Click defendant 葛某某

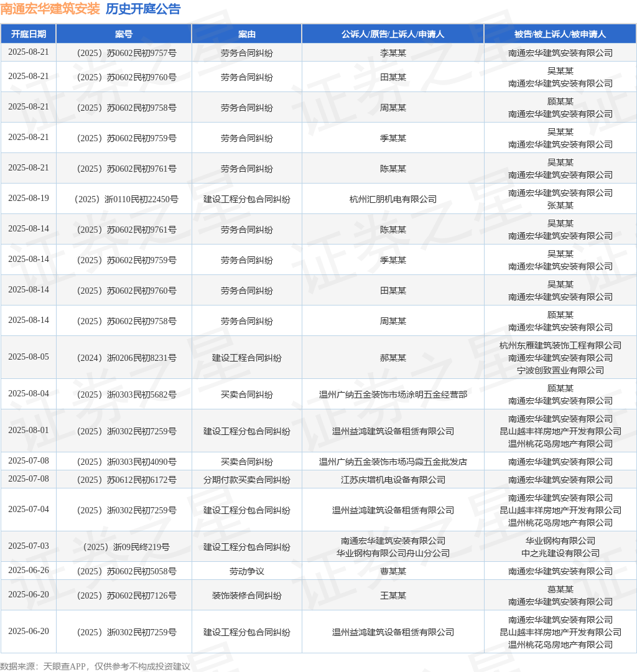click(560, 590)
